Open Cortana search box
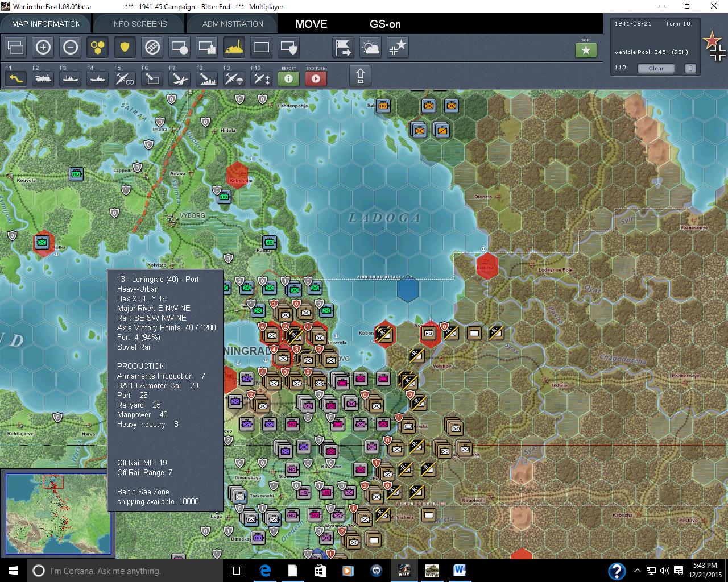 (x=126, y=571)
